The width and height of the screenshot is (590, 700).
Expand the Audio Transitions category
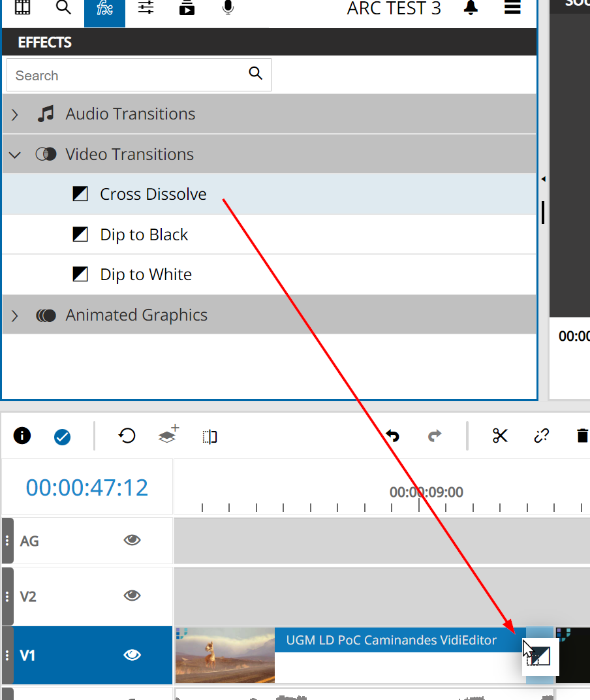tap(15, 115)
